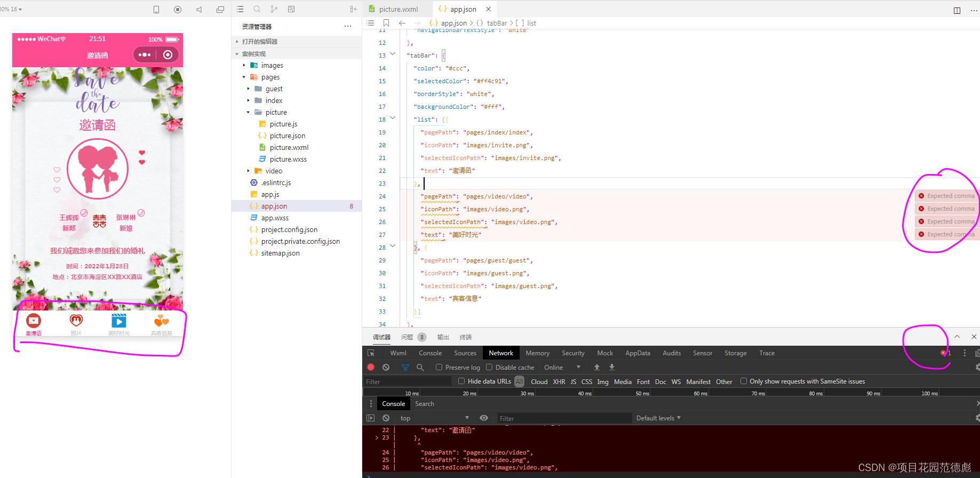Screen dimensions: 980x478
Task: Click the export HAR download arrow icon
Action: 612,367
